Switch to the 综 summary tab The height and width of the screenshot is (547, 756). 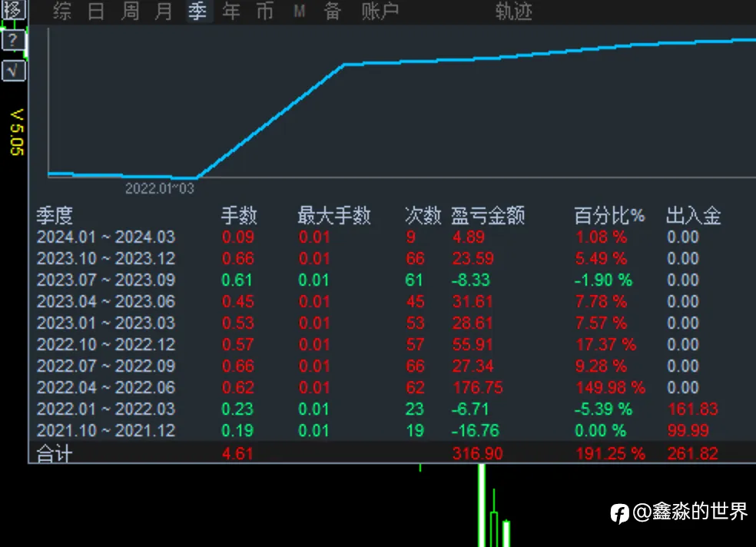[63, 11]
